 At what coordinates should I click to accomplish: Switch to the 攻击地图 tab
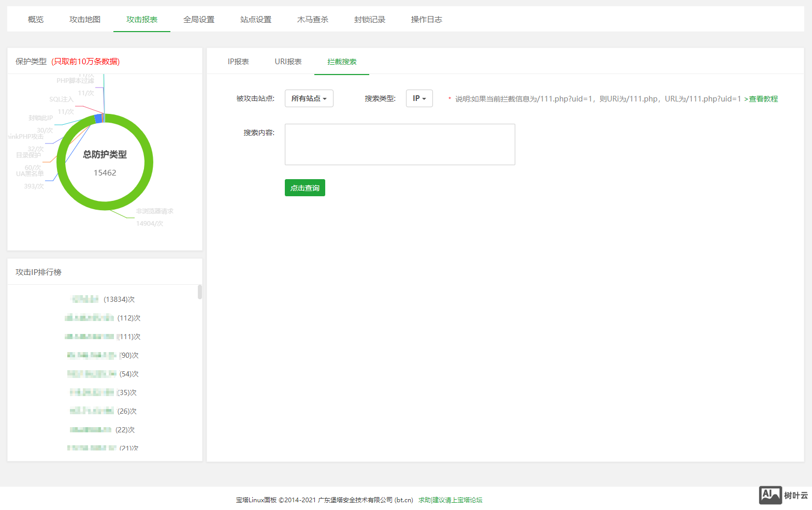(85, 20)
